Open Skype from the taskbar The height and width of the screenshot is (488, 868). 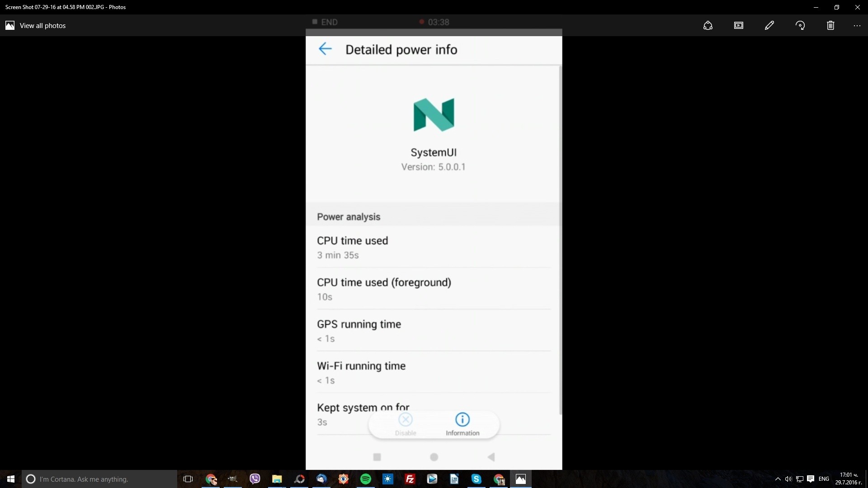pos(476,479)
